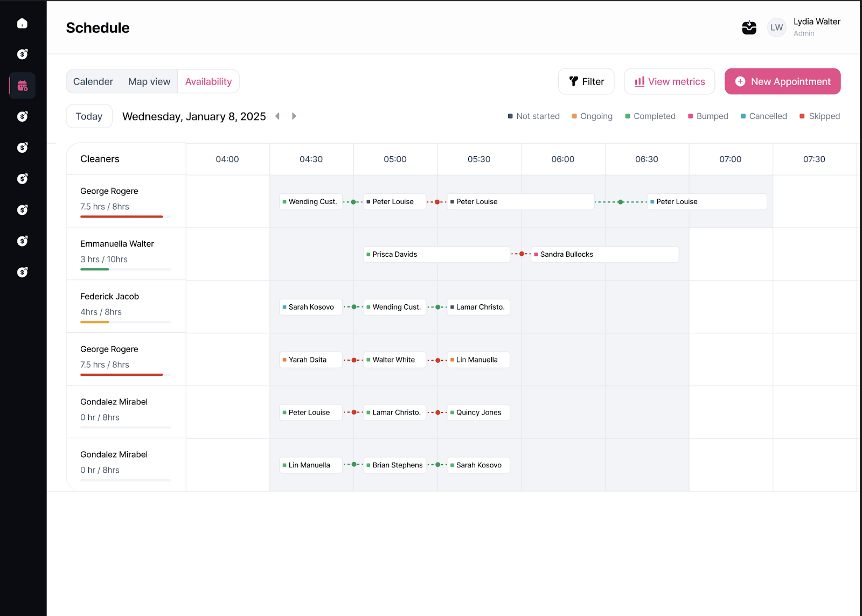This screenshot has height=616, width=862.
Task: Open the Filter options
Action: [x=586, y=81]
